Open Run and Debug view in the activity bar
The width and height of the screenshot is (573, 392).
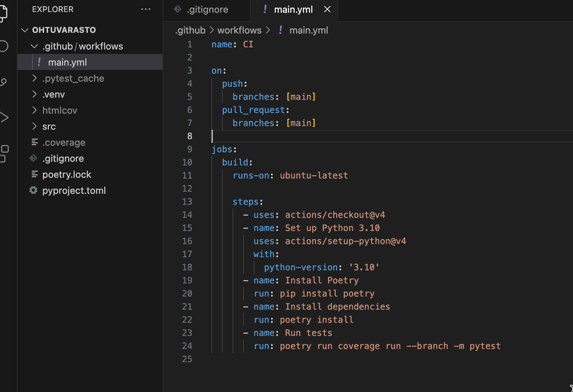pos(4,117)
